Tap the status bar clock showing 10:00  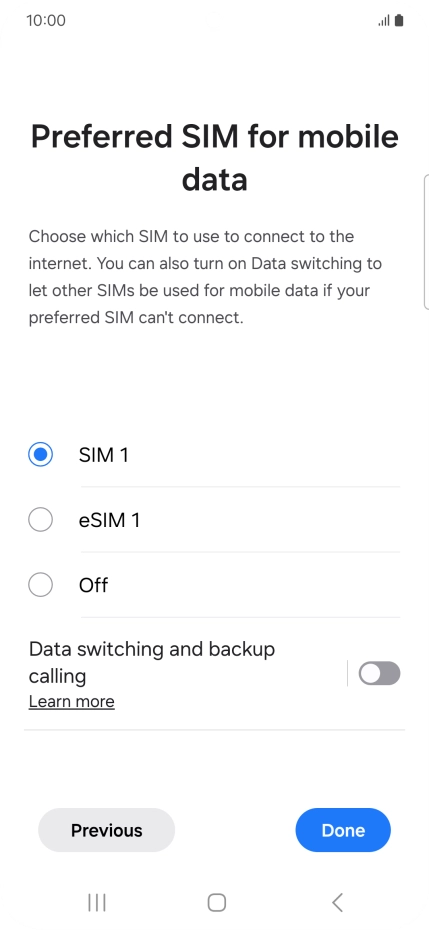pyautogui.click(x=46, y=21)
